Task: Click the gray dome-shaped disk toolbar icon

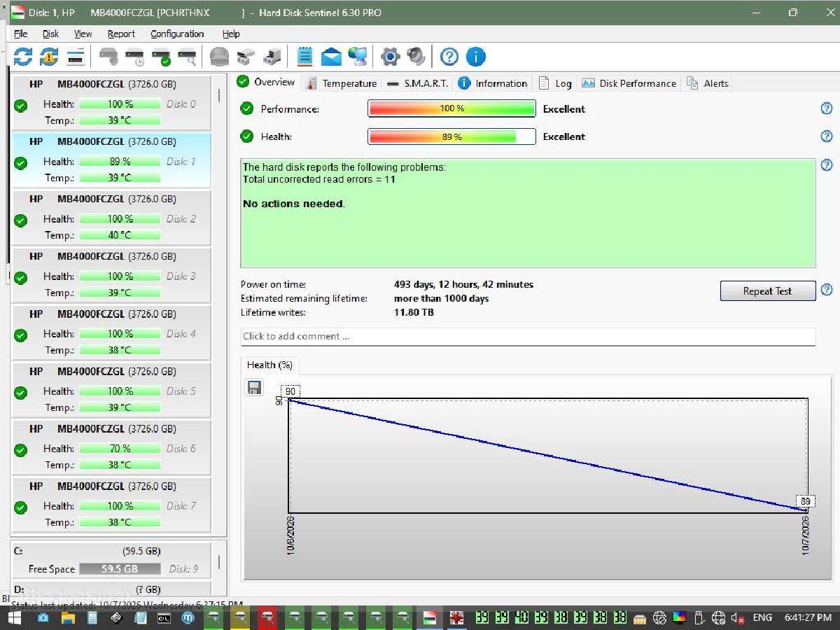Action: (x=219, y=57)
